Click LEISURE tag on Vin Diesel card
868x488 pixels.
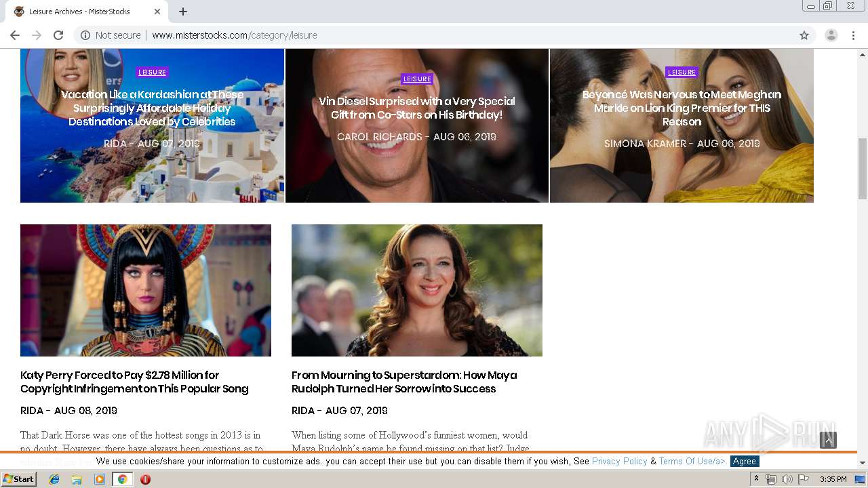point(417,79)
